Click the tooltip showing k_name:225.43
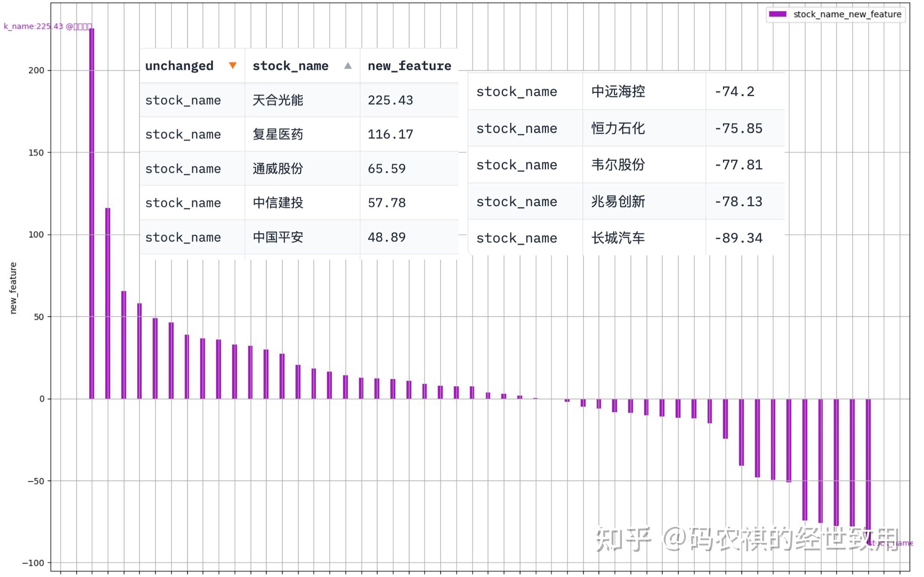924x577 pixels. pos(48,26)
